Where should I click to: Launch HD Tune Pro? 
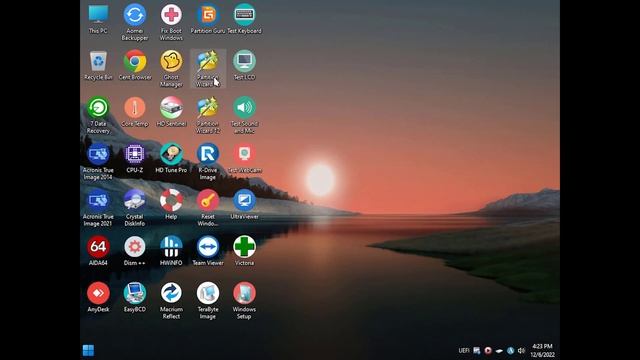(x=171, y=158)
